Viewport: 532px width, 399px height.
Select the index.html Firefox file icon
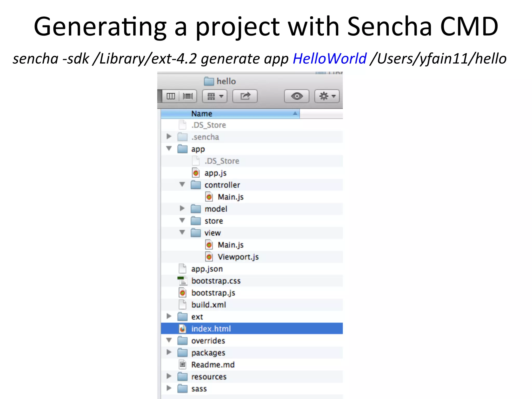click(183, 329)
